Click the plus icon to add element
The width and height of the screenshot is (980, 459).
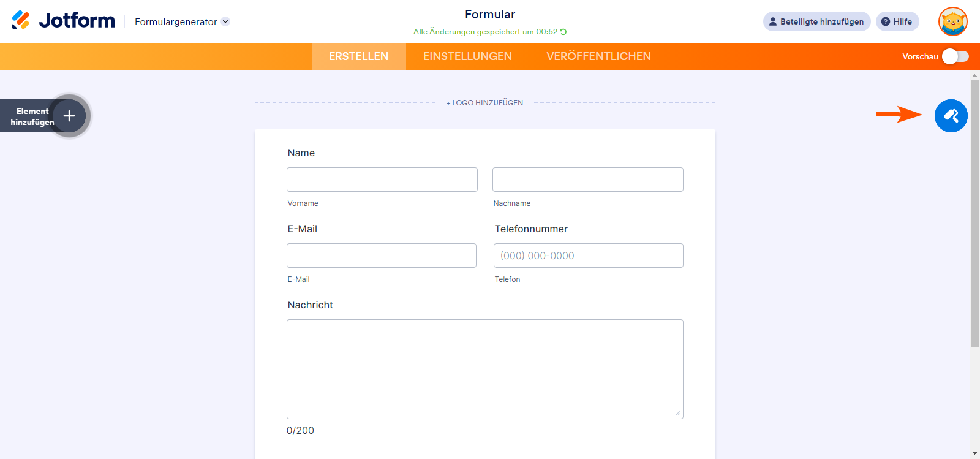coord(69,116)
